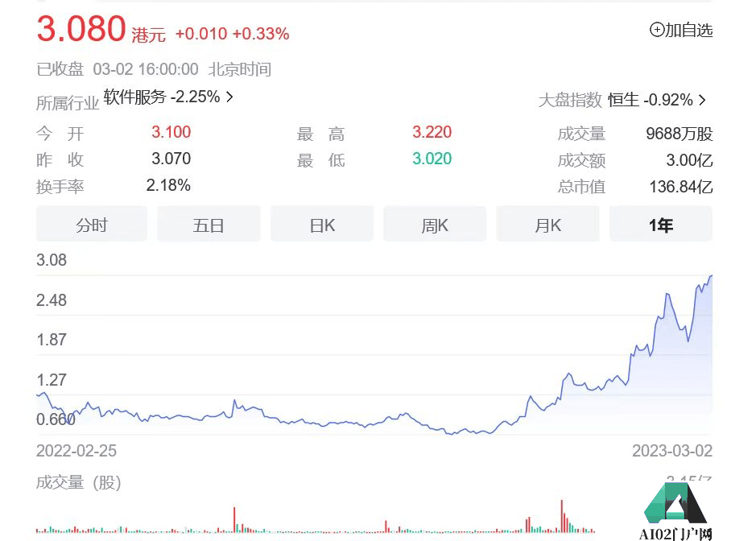Switch to the 五日 five-day chart

click(209, 225)
